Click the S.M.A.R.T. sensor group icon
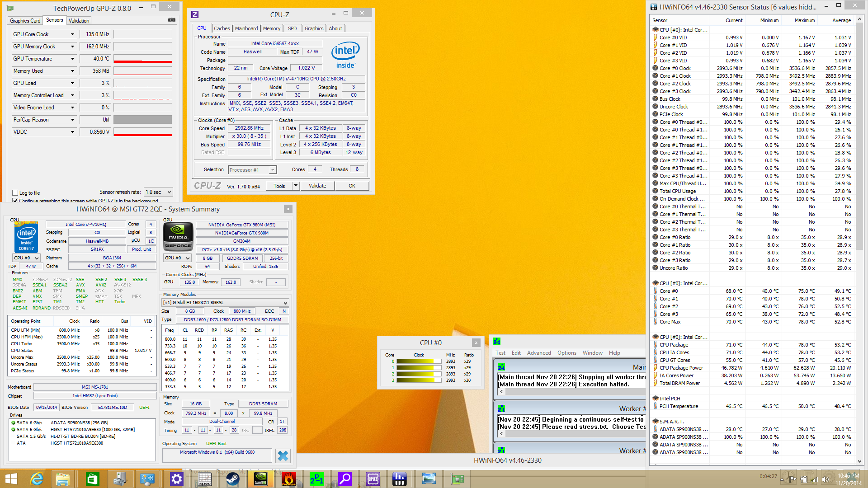Image resolution: width=868 pixels, height=488 pixels. point(655,422)
